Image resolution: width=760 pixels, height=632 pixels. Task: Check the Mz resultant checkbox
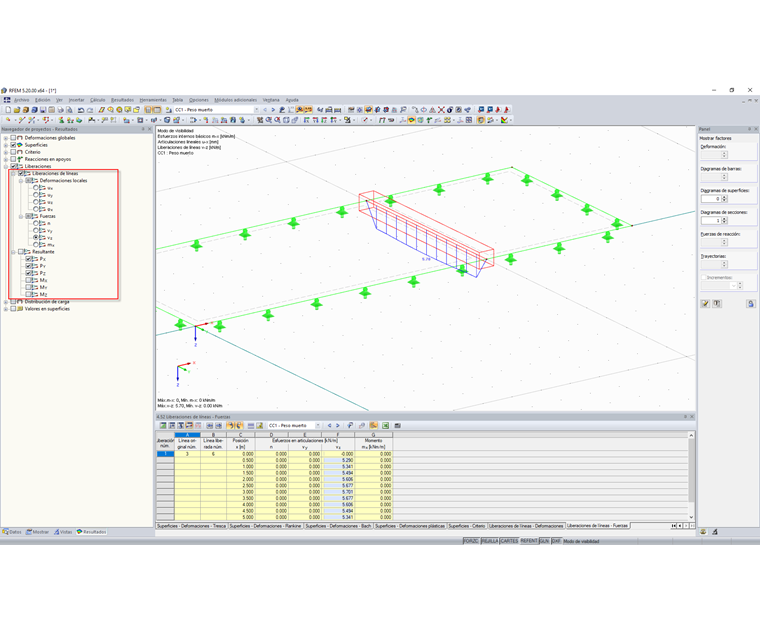28,295
